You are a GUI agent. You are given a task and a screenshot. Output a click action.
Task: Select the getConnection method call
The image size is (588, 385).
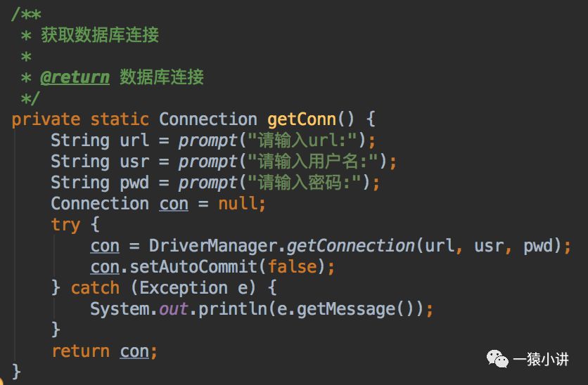click(x=350, y=246)
